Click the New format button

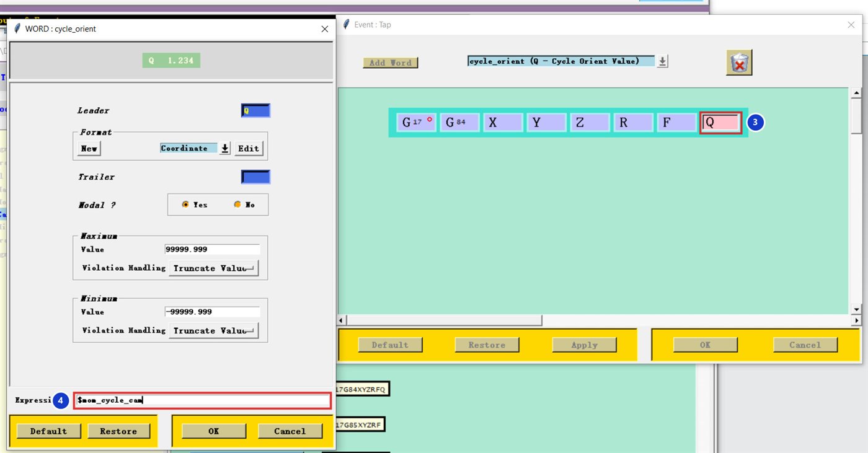89,149
